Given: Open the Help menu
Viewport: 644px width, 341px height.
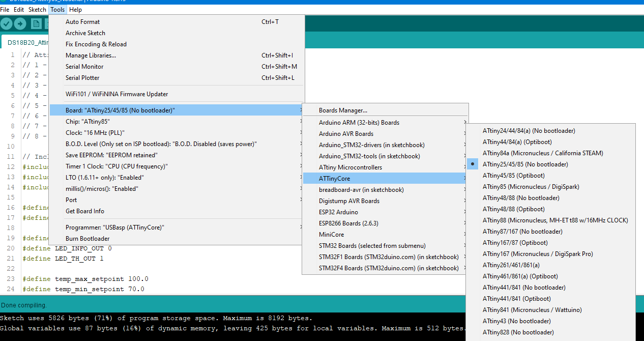Looking at the screenshot, I should (x=75, y=10).
